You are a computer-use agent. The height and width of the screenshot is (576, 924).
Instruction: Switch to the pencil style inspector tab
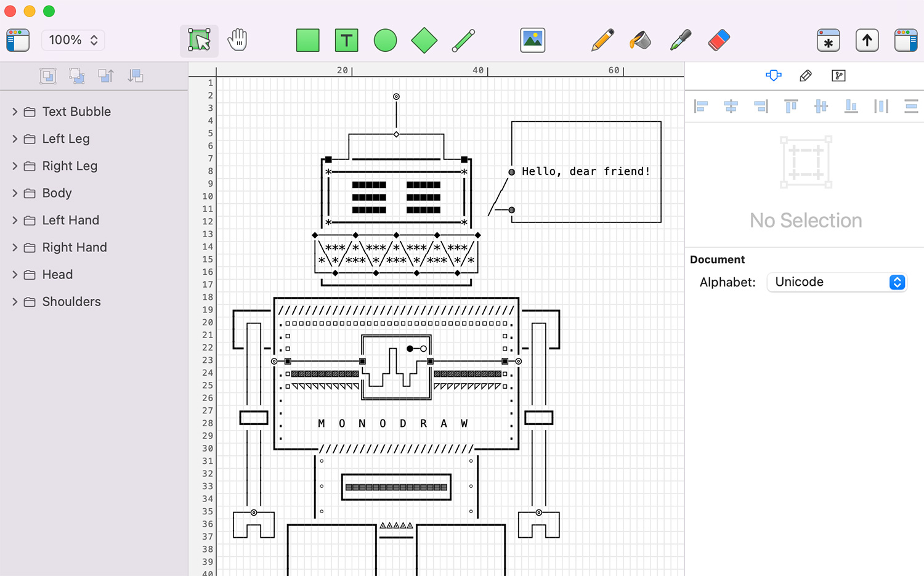pos(806,76)
